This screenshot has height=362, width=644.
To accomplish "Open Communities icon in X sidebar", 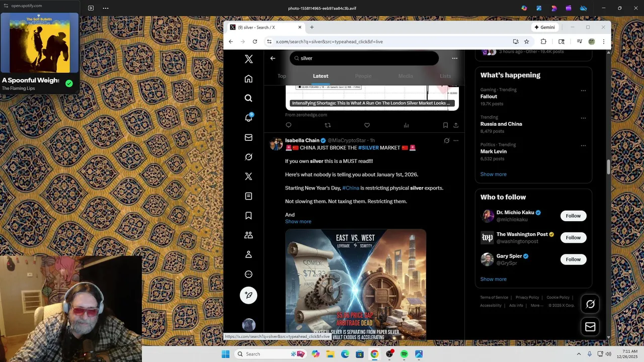I will tap(249, 235).
